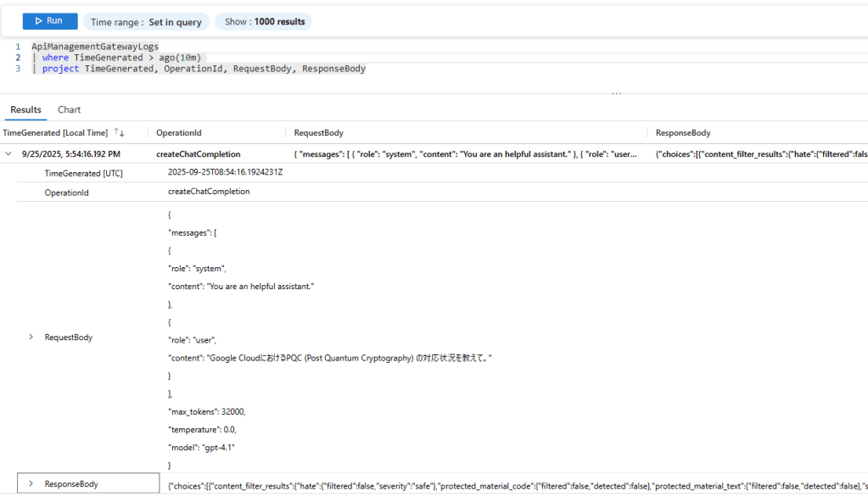Click the TimeGenerated [UTC] value
This screenshot has width=868, height=502.
click(x=225, y=172)
